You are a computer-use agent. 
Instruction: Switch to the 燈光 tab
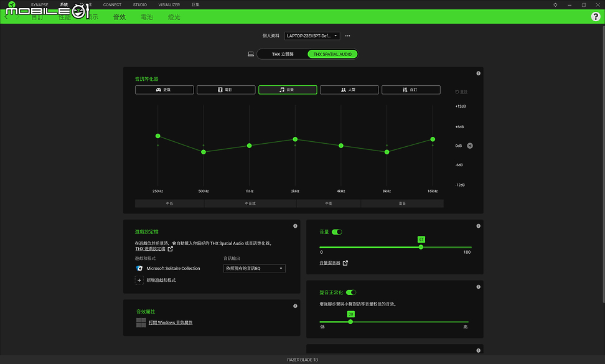tap(174, 17)
